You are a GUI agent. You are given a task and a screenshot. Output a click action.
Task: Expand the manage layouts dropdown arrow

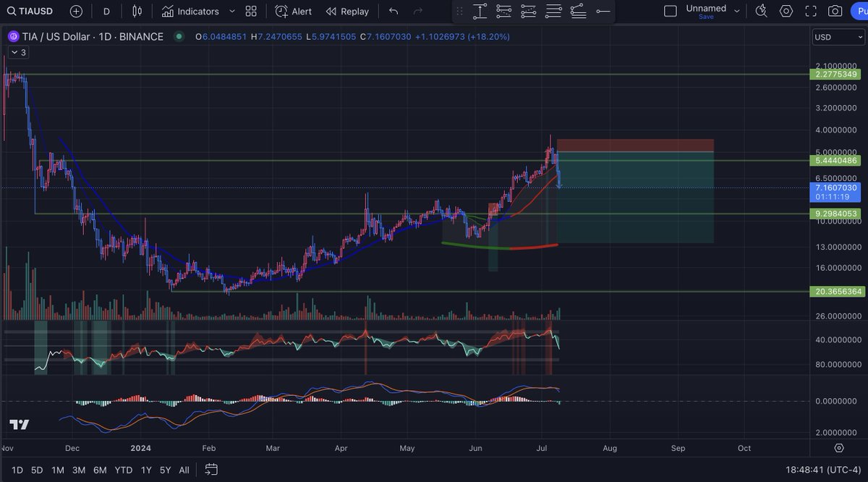point(737,12)
